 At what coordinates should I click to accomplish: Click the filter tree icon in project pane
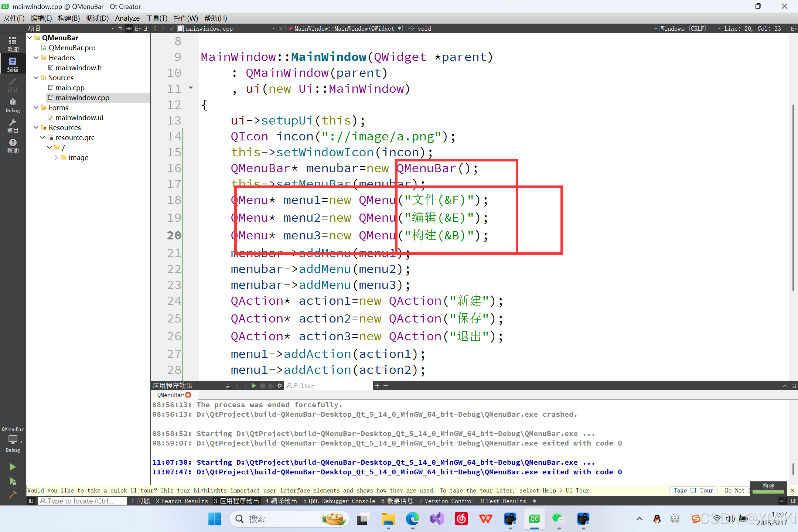pyautogui.click(x=120, y=28)
